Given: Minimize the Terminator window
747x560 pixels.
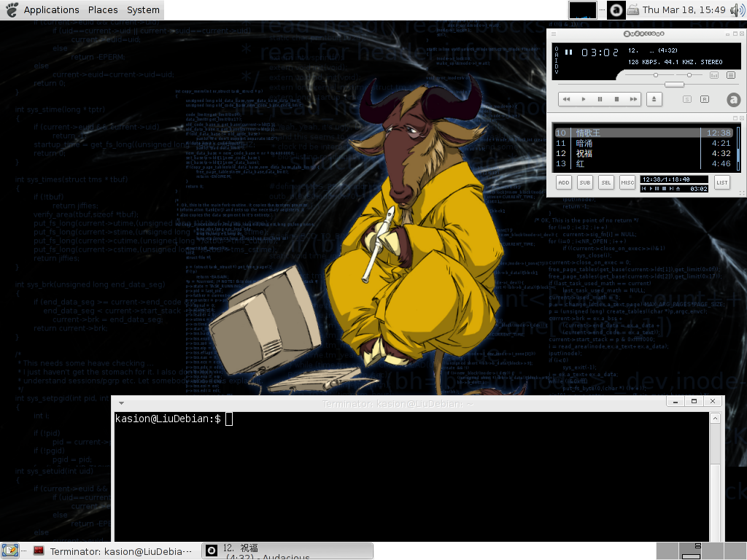Looking at the screenshot, I should 675,402.
